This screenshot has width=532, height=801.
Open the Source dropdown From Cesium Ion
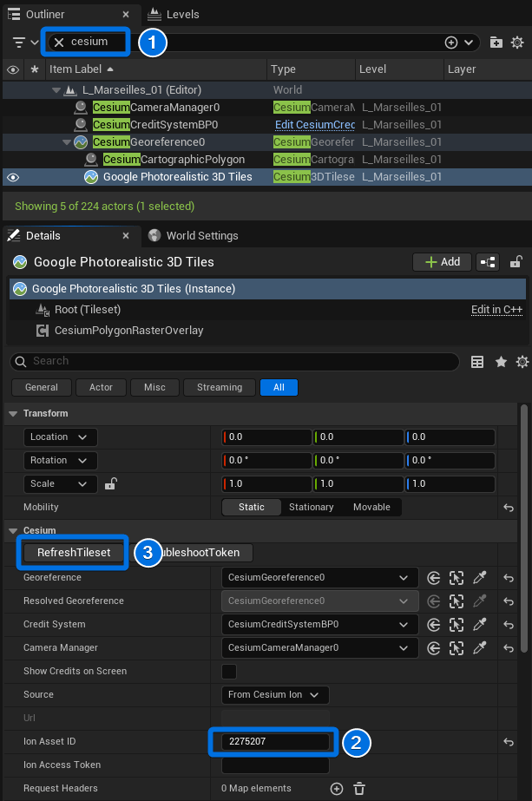[x=276, y=694]
